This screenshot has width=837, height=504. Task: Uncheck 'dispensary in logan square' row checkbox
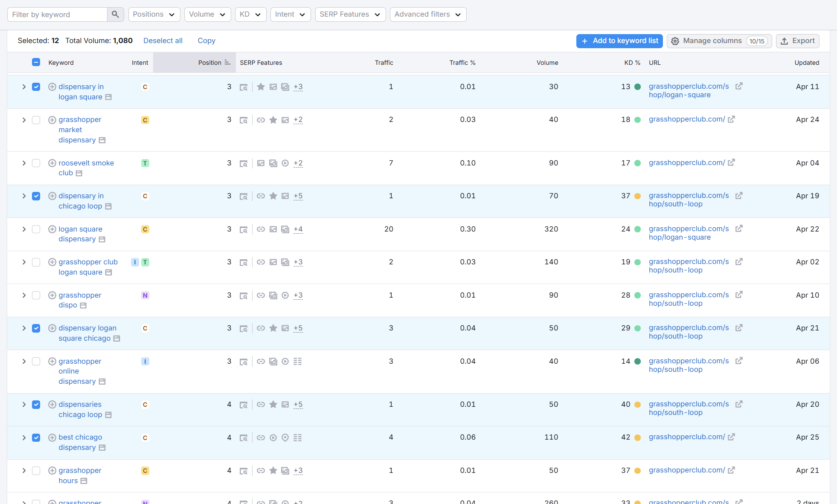point(36,87)
